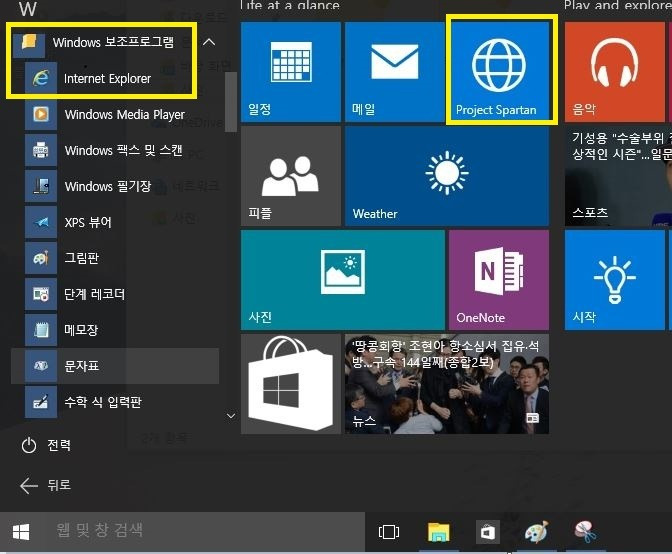This screenshot has width=672, height=554.
Task: Open the 사진 photos tile
Action: tap(343, 280)
